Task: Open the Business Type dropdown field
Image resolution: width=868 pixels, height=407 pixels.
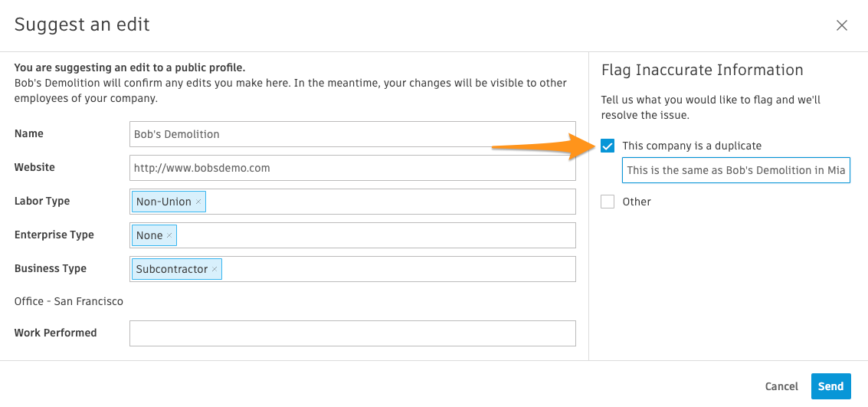Action: click(398, 269)
